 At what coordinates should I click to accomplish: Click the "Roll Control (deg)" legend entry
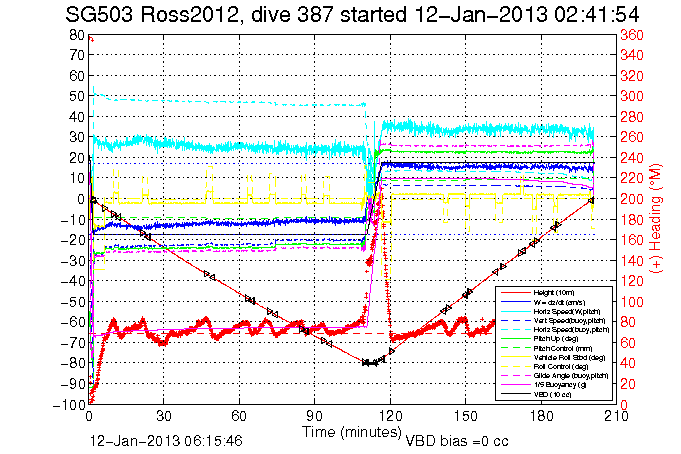point(561,367)
